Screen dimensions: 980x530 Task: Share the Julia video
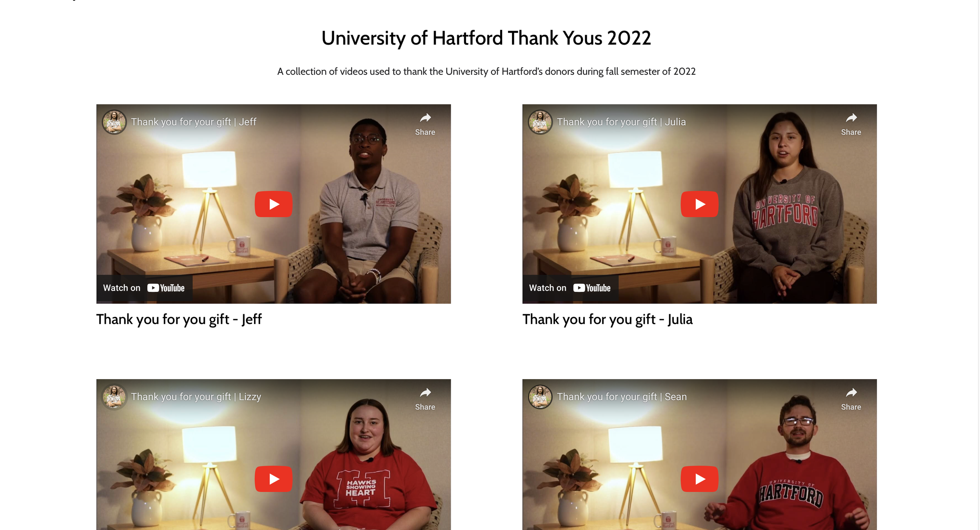[851, 124]
